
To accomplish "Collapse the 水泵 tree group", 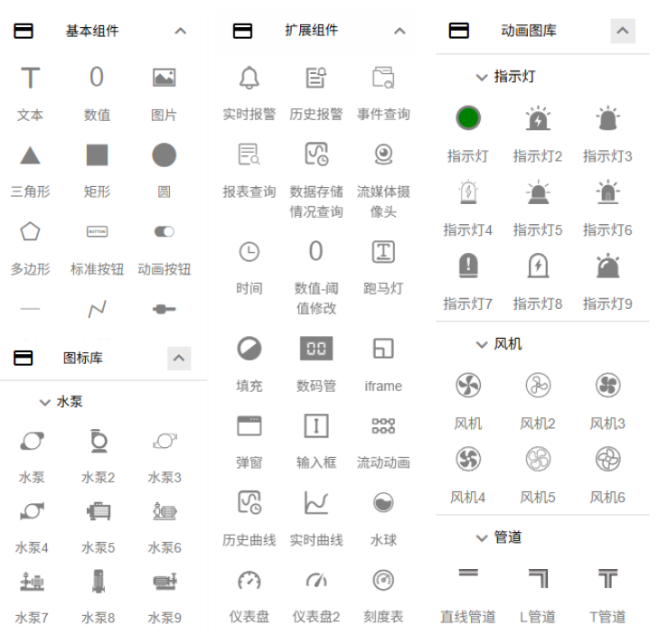I will pos(44,402).
